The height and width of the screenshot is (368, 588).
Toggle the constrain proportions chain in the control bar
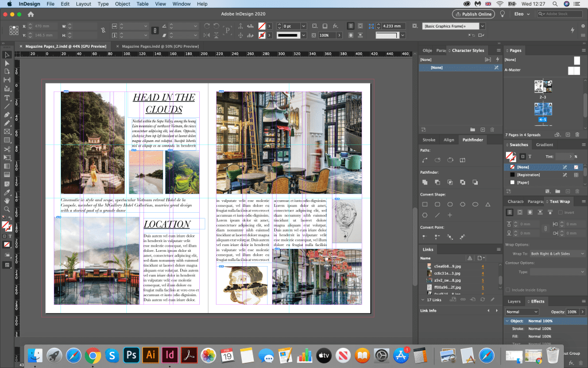(102, 30)
